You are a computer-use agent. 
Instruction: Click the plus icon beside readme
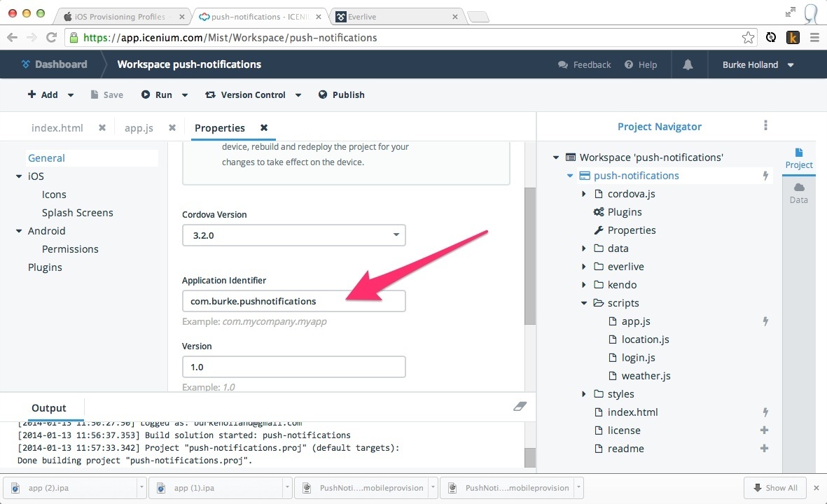tap(764, 449)
